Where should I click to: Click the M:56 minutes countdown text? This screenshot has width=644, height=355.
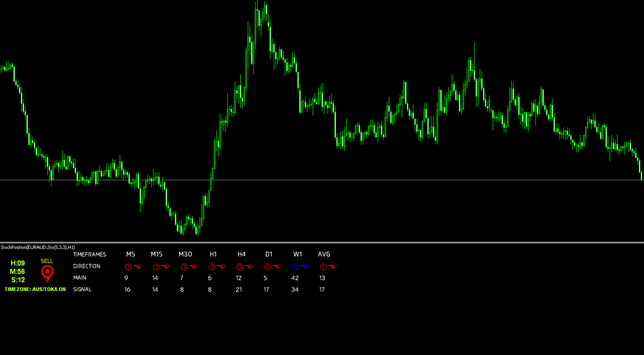[17, 271]
